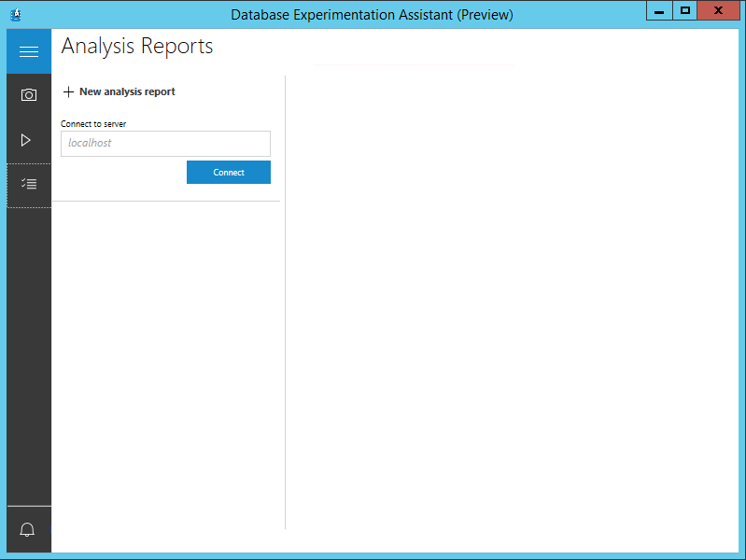Viewport: 746px width, 560px height.
Task: Click the empty dark sidebar area above the bell
Action: pos(29,355)
